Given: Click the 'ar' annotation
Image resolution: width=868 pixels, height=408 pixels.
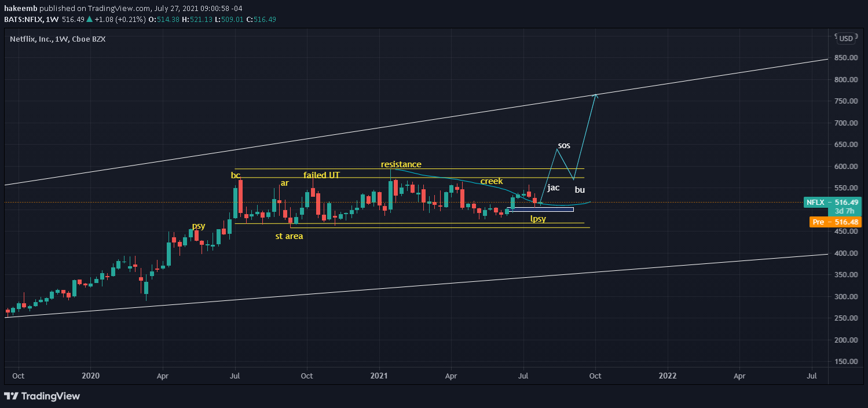Looking at the screenshot, I should click(284, 183).
